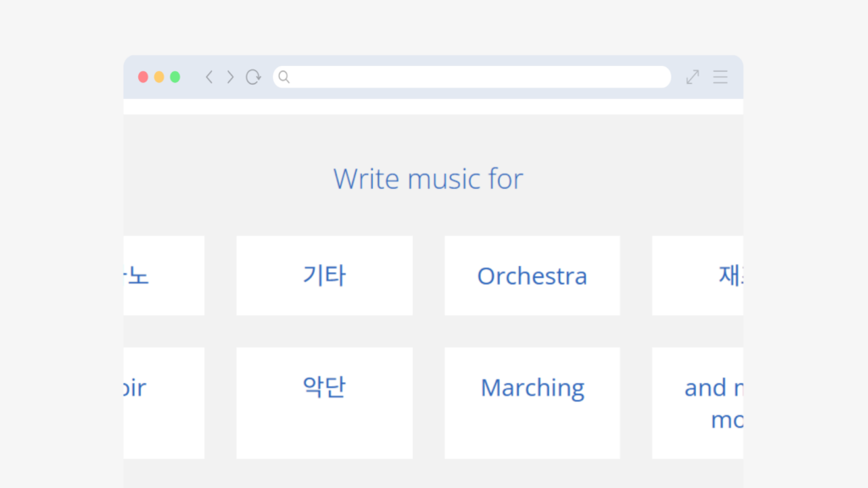Screen dimensions: 868x488
Task: Expand the window using the diagonal arrow icon
Action: click(692, 76)
